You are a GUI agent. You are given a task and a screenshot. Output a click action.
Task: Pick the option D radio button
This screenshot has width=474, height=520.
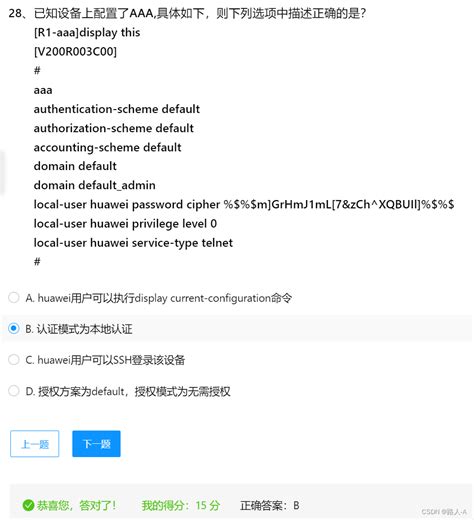tap(14, 390)
